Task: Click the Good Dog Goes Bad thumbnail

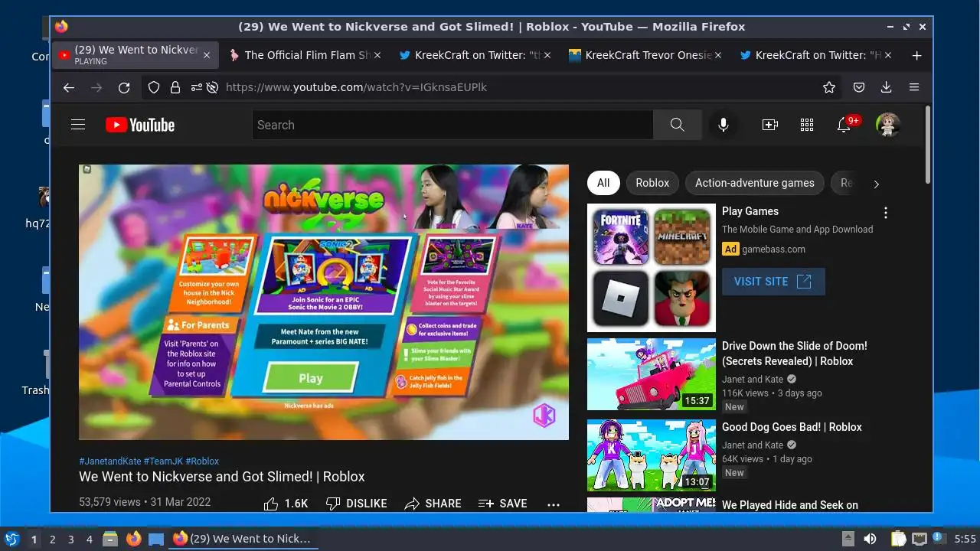Action: (652, 455)
